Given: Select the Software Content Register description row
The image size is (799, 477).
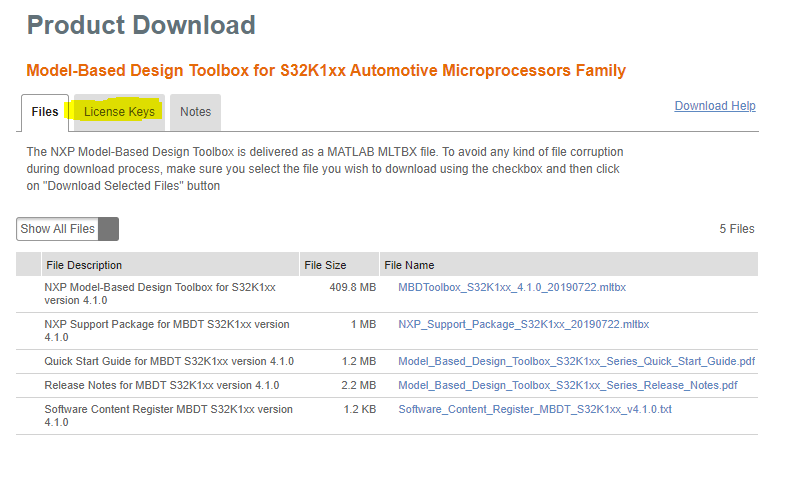Looking at the screenshot, I should point(169,415).
